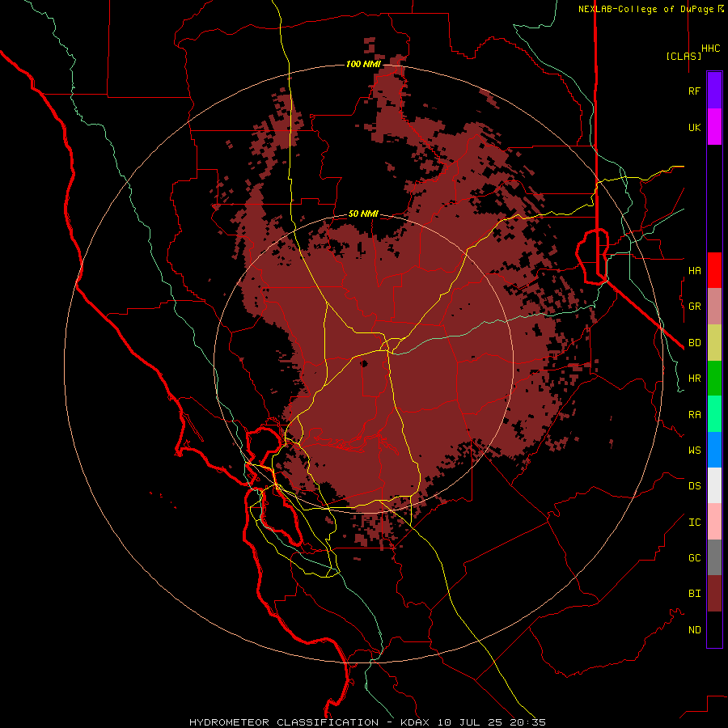Viewport: 728px width, 728px height.
Task: Select the light pink IC legend swatch
Action: pos(714,522)
